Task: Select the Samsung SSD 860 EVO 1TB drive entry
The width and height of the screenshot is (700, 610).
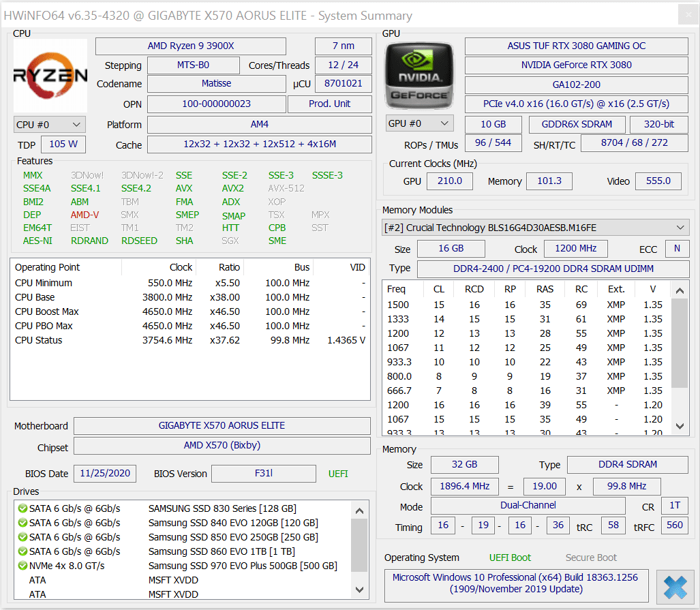Action: [183, 551]
